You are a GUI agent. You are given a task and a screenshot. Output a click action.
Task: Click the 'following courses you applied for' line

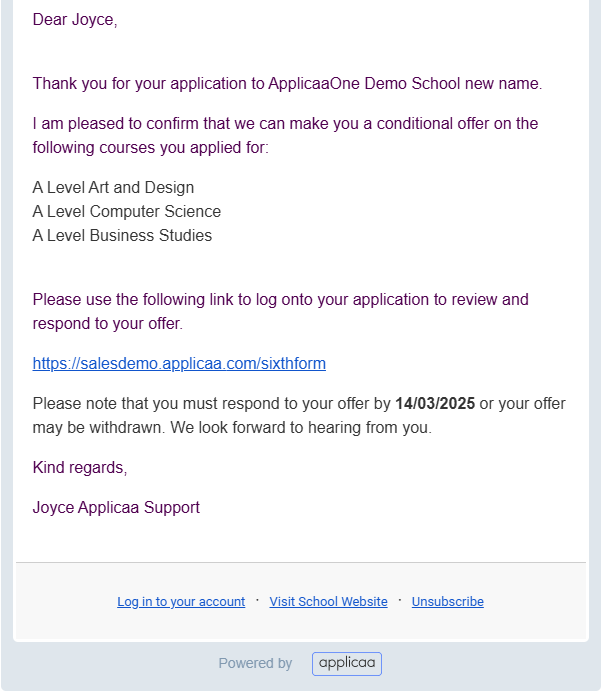tap(151, 148)
